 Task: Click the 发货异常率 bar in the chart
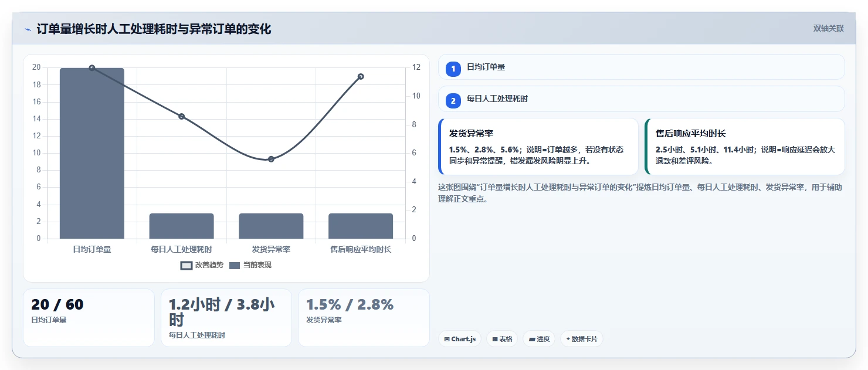271,226
